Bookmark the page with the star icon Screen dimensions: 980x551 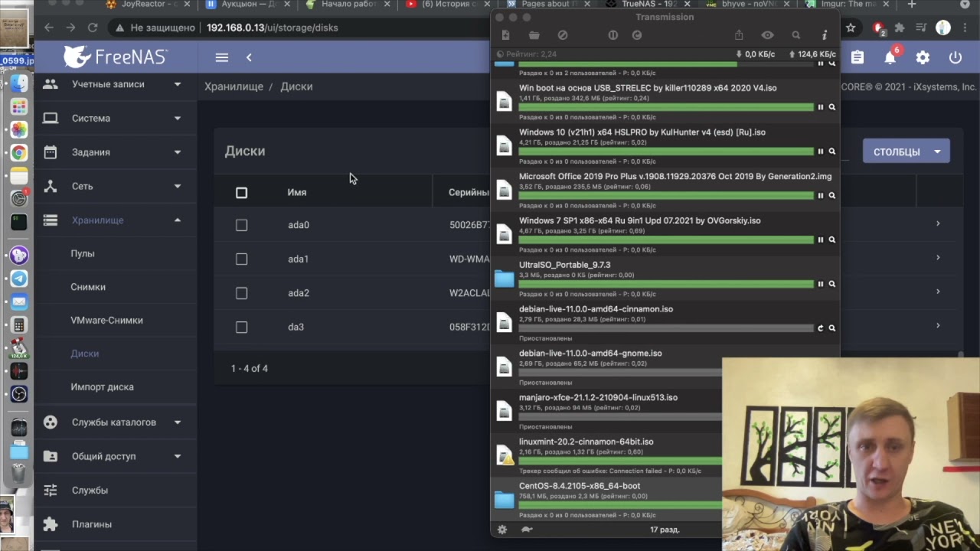(x=851, y=28)
